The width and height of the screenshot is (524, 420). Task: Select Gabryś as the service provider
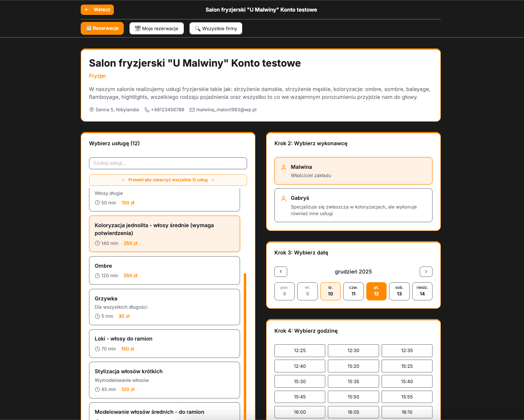(x=353, y=205)
